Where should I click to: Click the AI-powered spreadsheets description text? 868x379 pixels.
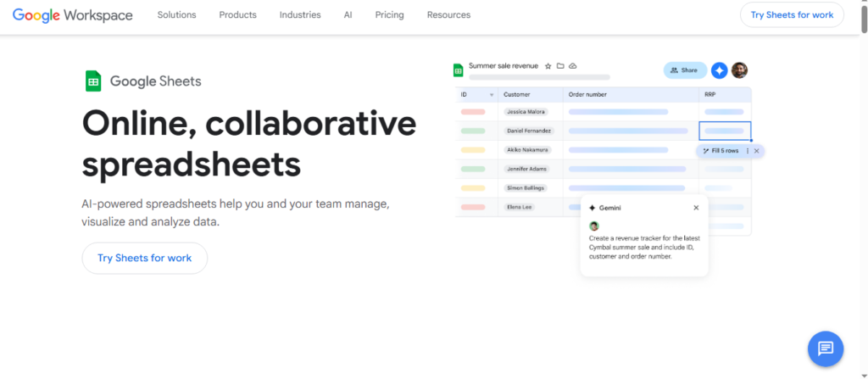coord(236,213)
